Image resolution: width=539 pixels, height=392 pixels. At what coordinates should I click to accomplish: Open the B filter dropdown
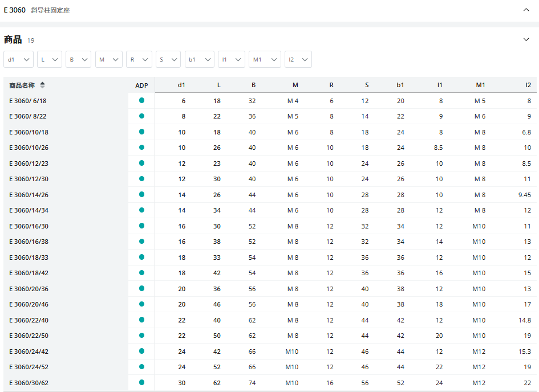pyautogui.click(x=78, y=59)
